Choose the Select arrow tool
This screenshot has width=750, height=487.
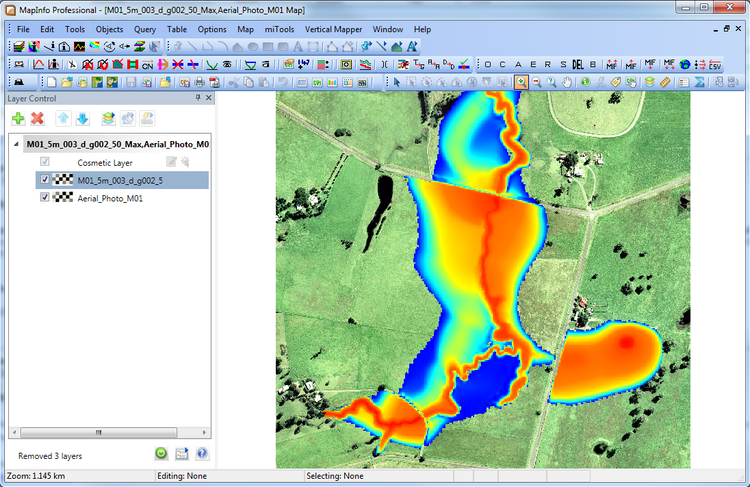[x=396, y=81]
